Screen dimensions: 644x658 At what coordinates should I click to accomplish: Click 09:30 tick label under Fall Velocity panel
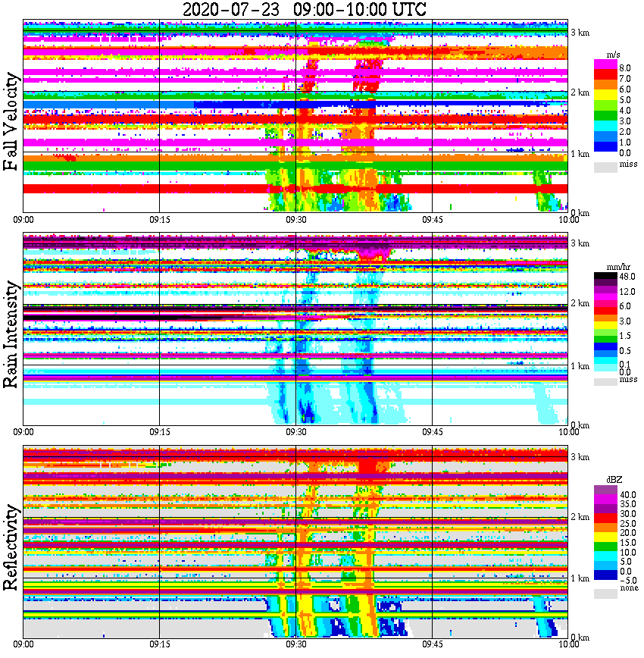pos(296,220)
